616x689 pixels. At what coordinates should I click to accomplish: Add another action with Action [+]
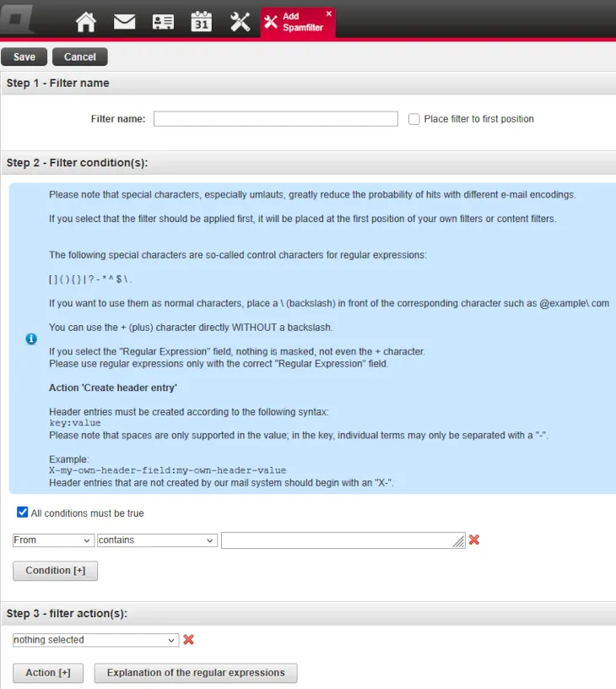[48, 673]
